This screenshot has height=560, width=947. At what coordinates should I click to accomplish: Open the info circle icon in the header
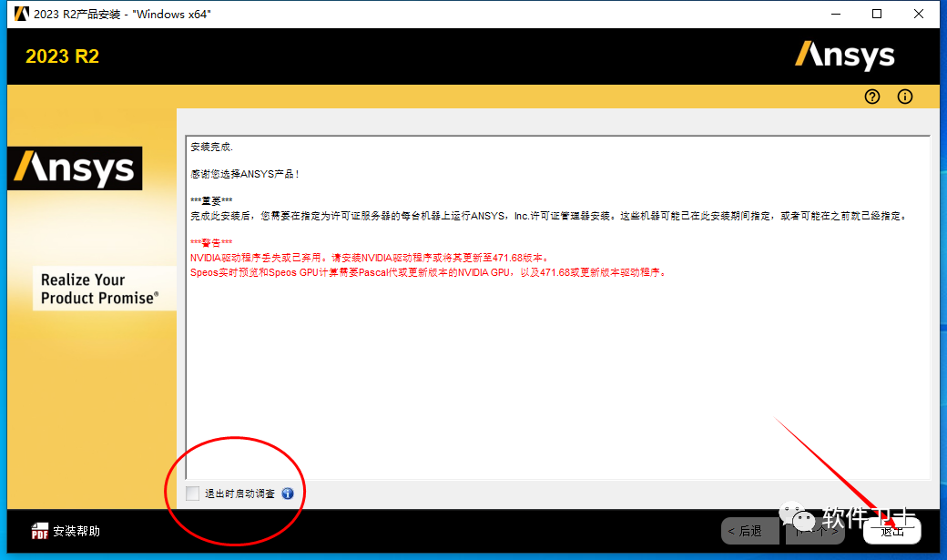pyautogui.click(x=905, y=97)
